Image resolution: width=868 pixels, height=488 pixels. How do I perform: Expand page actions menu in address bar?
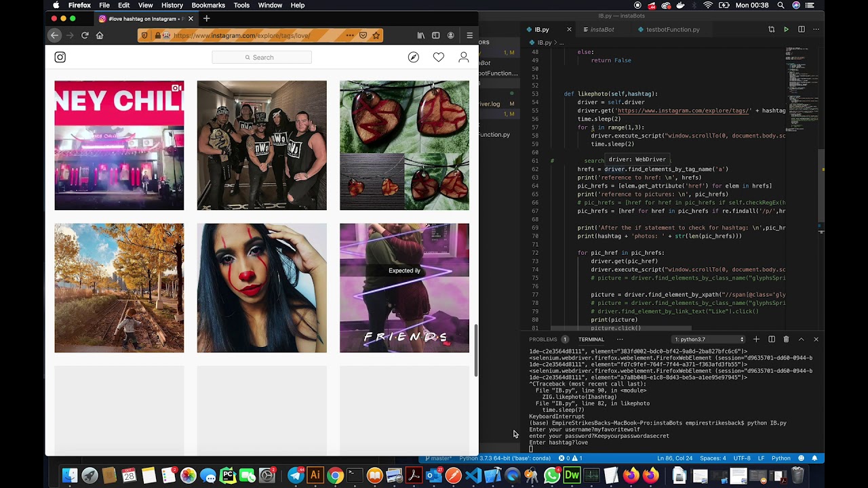(x=350, y=35)
